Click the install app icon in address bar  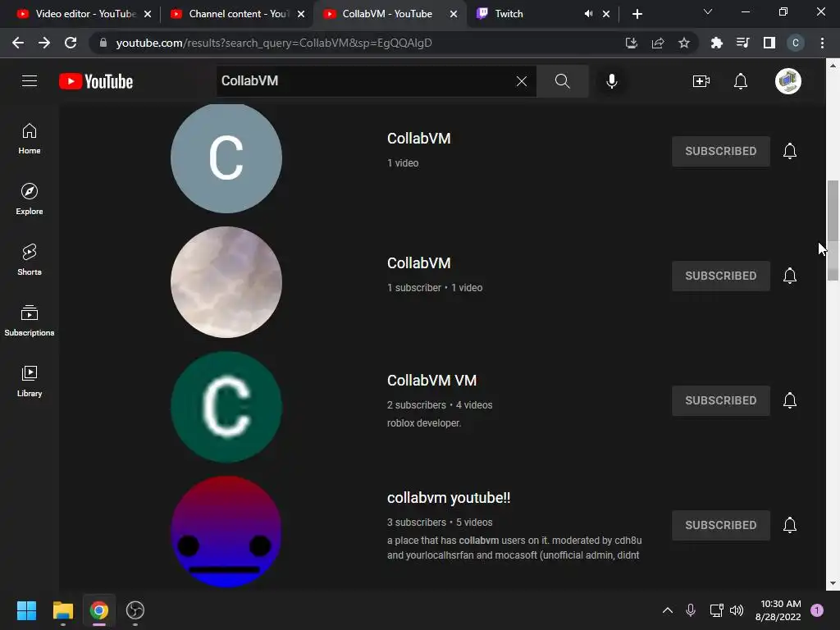631,43
